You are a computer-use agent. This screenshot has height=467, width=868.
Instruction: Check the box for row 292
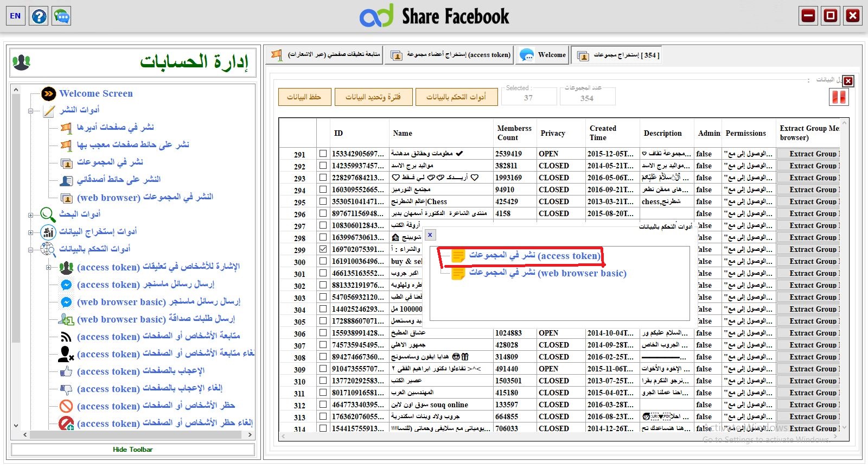pyautogui.click(x=323, y=166)
